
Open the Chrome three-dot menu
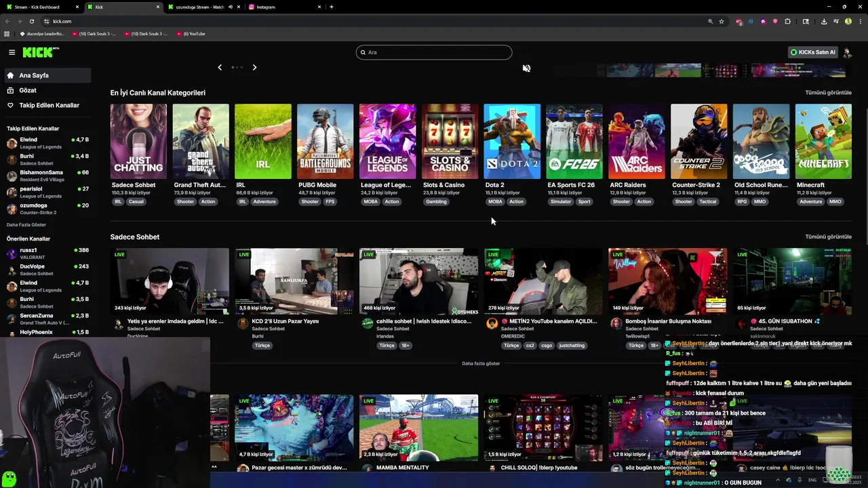[860, 21]
